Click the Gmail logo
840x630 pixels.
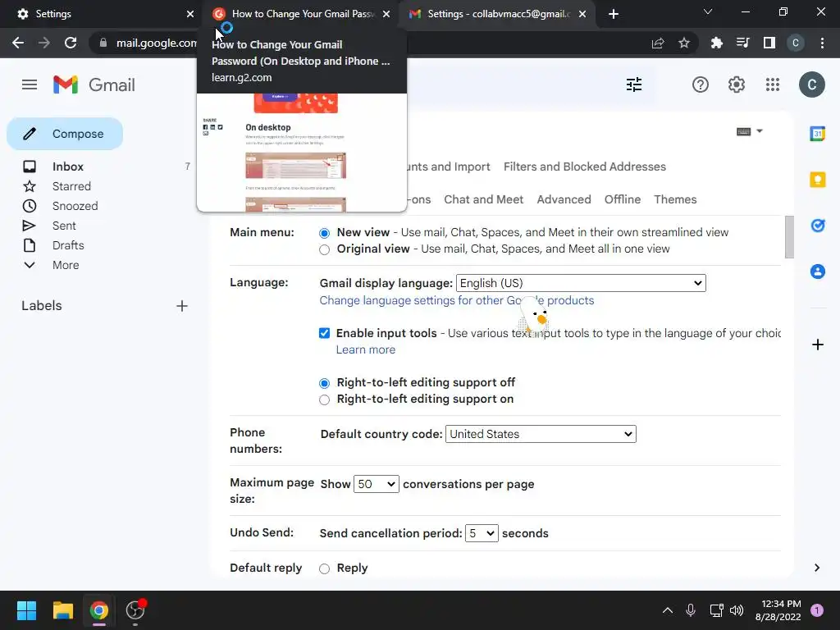point(94,84)
